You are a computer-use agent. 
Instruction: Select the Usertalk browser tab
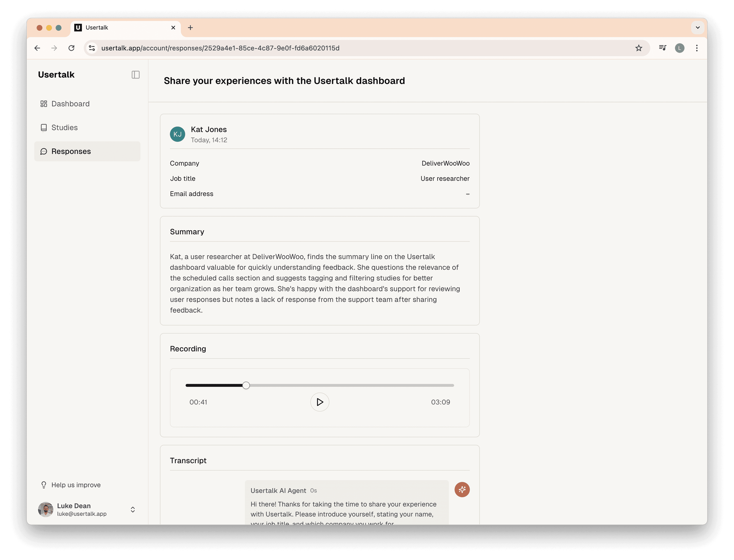click(x=125, y=28)
